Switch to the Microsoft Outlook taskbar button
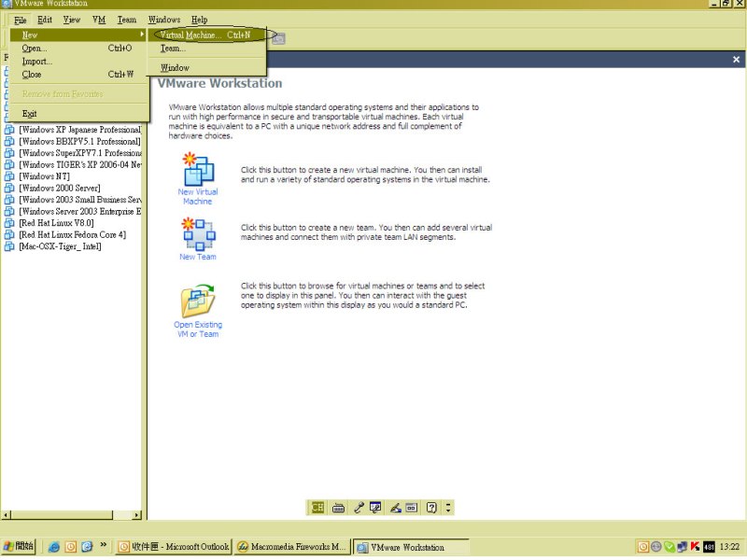 pyautogui.click(x=174, y=547)
